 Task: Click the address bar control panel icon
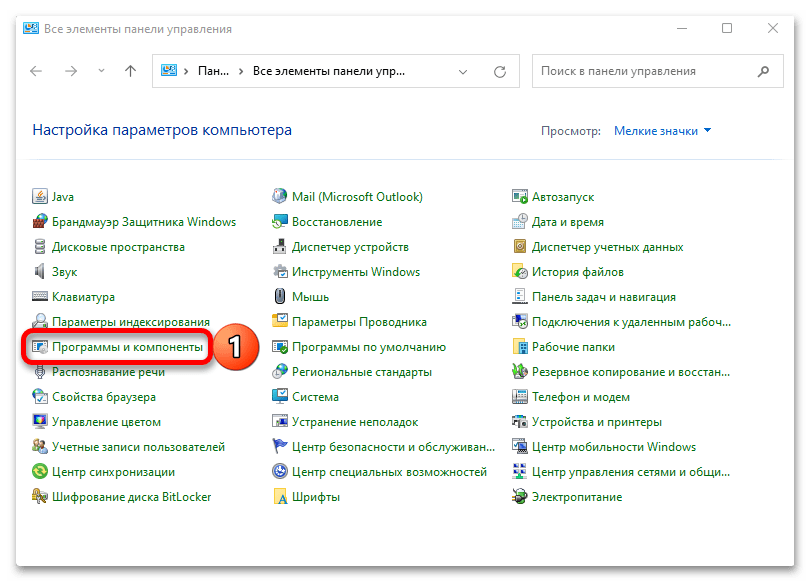(x=169, y=71)
